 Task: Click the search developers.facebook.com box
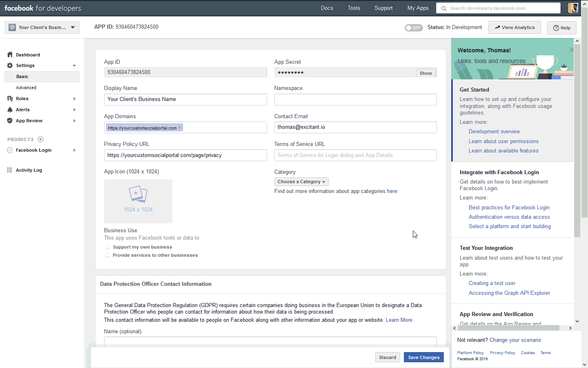498,8
